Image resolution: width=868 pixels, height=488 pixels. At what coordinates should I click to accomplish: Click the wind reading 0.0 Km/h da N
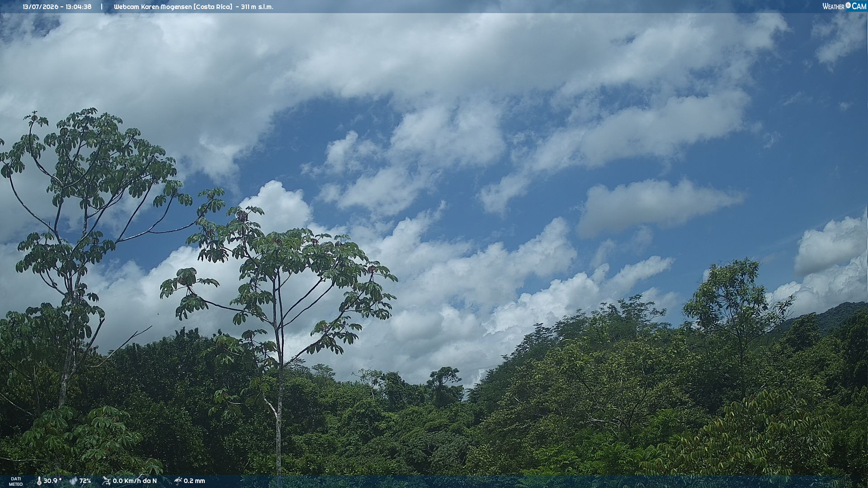(x=135, y=481)
